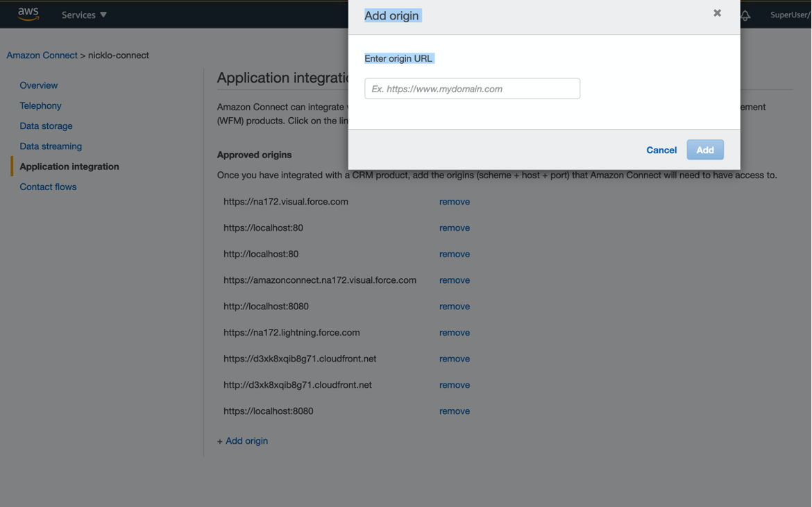Click the AWS logo icon
Viewport: 812px width, 507px height.
click(28, 14)
